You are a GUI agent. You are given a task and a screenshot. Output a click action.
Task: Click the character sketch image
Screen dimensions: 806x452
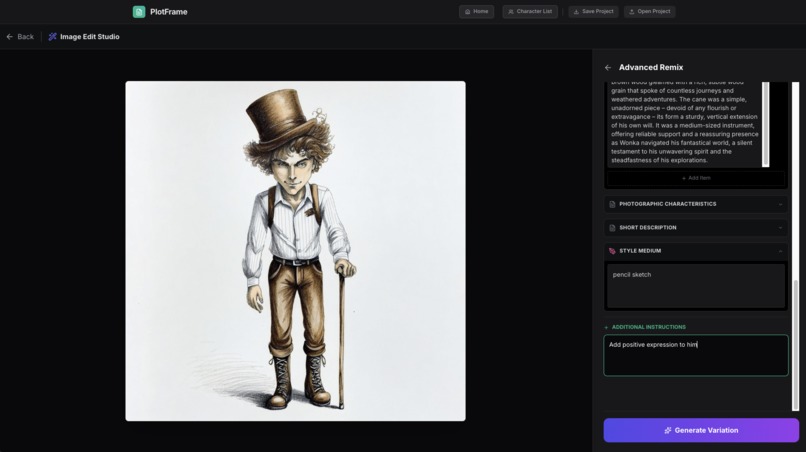[296, 251]
